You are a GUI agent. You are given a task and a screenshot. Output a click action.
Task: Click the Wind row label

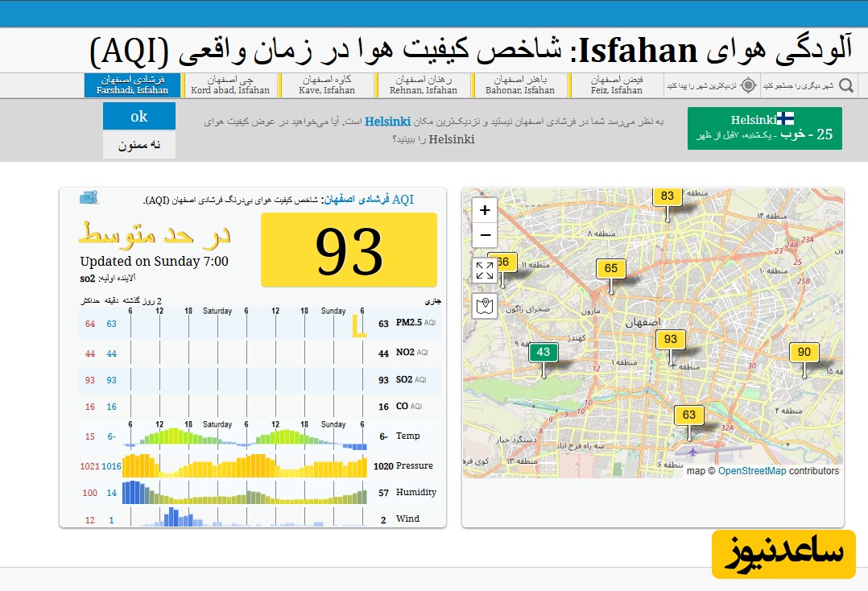click(407, 519)
